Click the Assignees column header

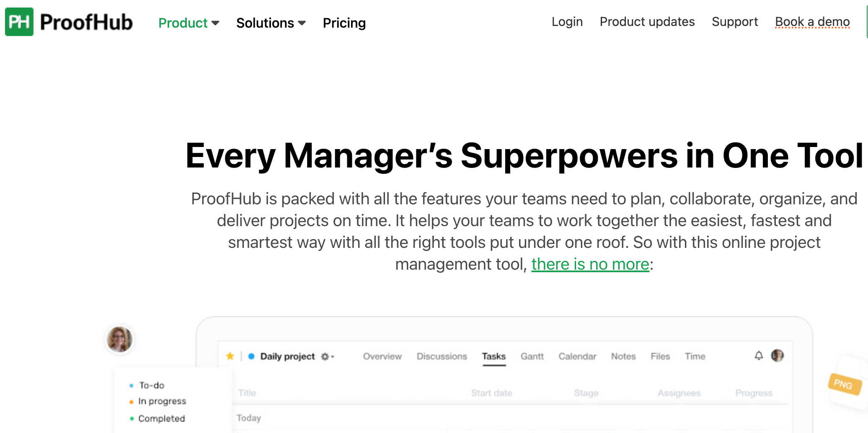tap(679, 393)
